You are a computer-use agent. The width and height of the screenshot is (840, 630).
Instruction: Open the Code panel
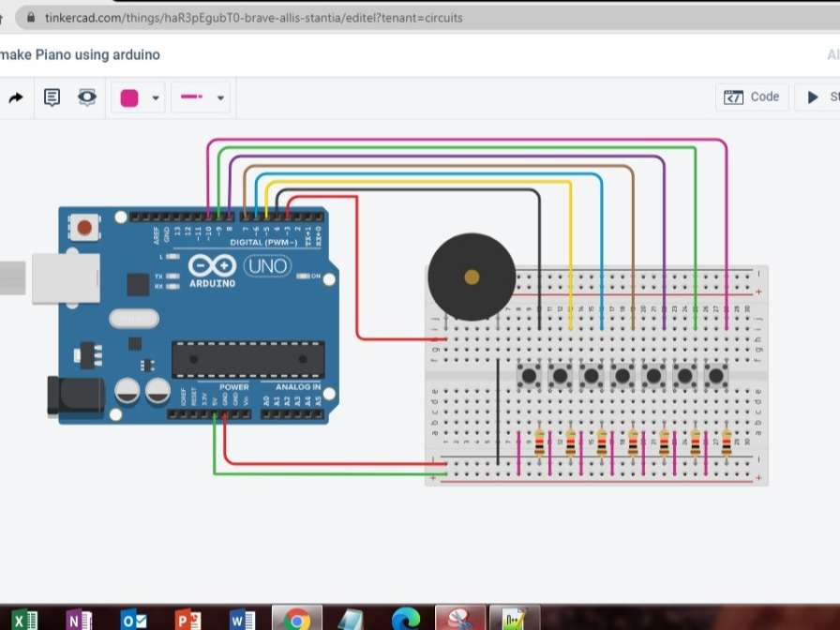point(751,97)
